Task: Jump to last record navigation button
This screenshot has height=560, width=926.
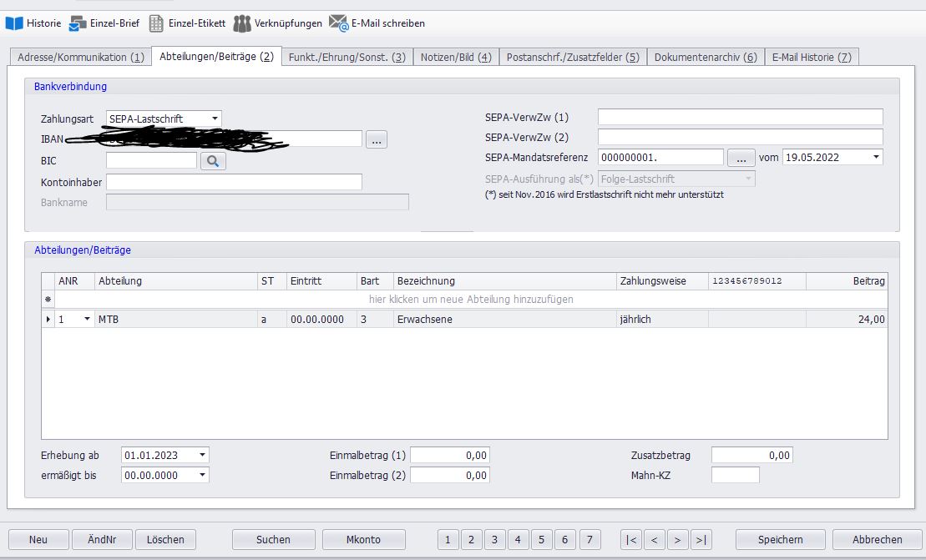Action: 701,540
